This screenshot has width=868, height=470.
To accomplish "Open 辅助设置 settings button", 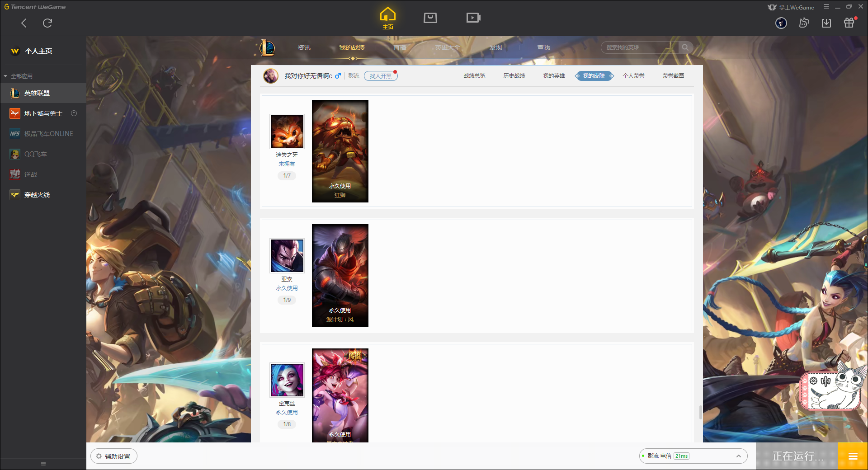I will coord(114,456).
